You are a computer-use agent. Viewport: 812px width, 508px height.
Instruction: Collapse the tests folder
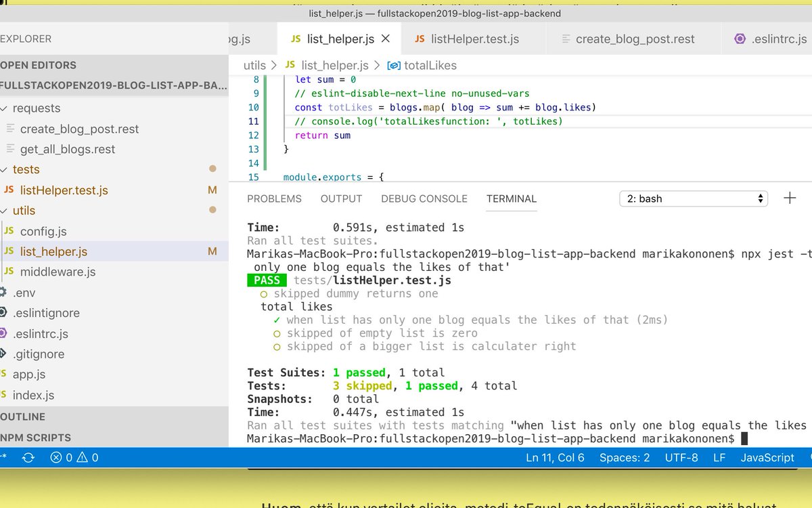coord(26,169)
